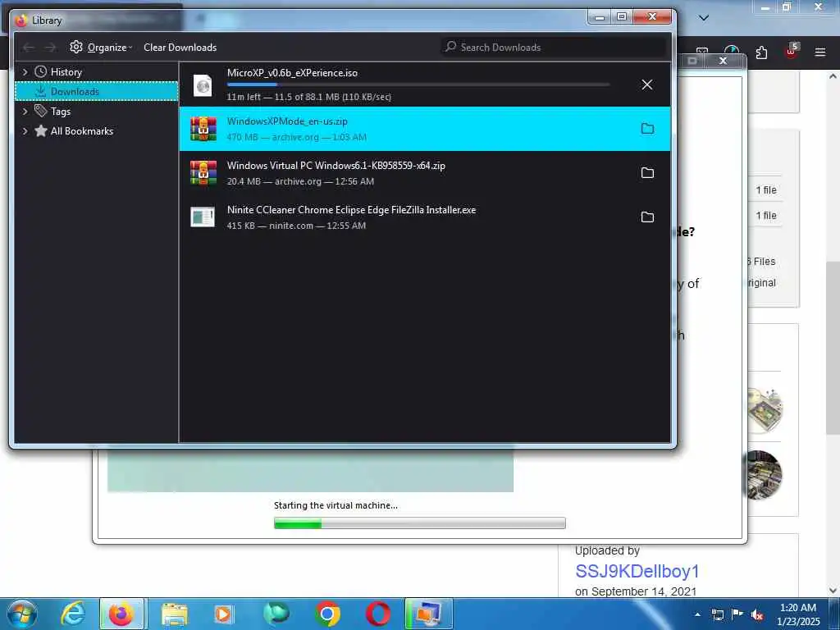
Task: Click Windows Virtual PC zip archive icon
Action: click(x=203, y=173)
